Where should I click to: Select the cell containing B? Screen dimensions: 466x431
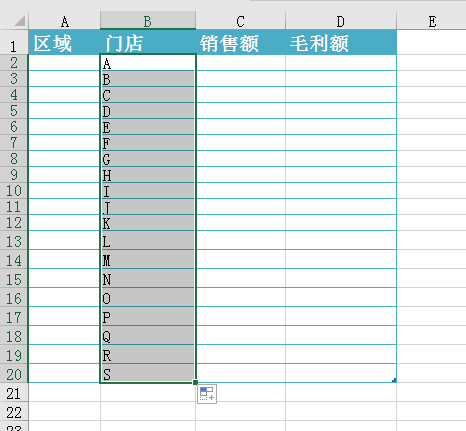click(148, 79)
